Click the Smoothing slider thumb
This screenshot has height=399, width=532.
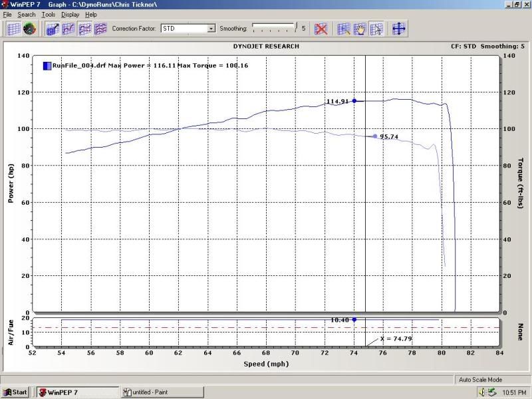click(x=296, y=27)
